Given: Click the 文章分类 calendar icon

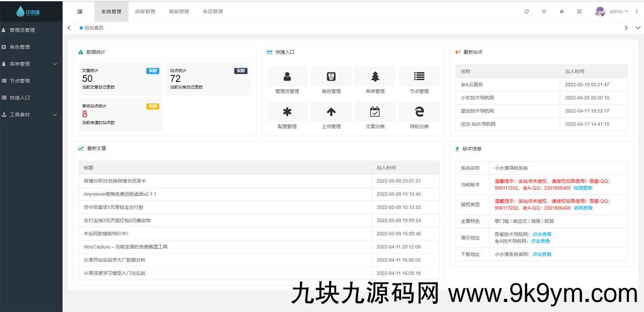Looking at the screenshot, I should tap(375, 112).
